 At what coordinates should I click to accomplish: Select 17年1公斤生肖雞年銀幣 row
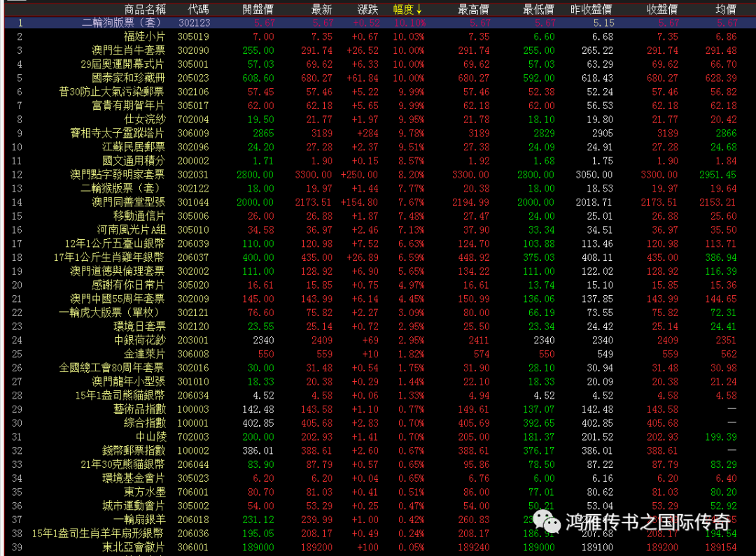[380, 258]
